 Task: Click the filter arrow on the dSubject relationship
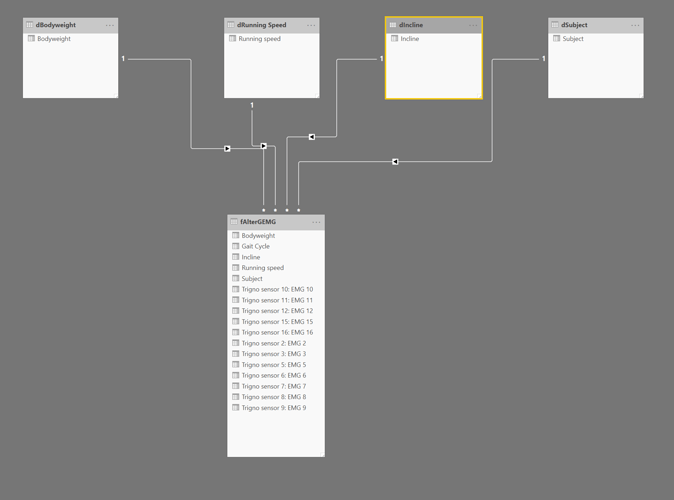pos(395,162)
